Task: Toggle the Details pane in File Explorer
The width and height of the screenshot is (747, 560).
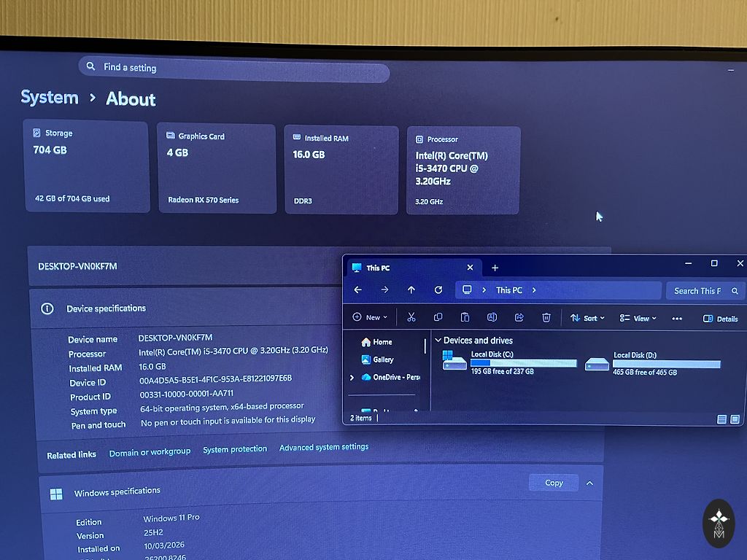Action: (x=720, y=319)
